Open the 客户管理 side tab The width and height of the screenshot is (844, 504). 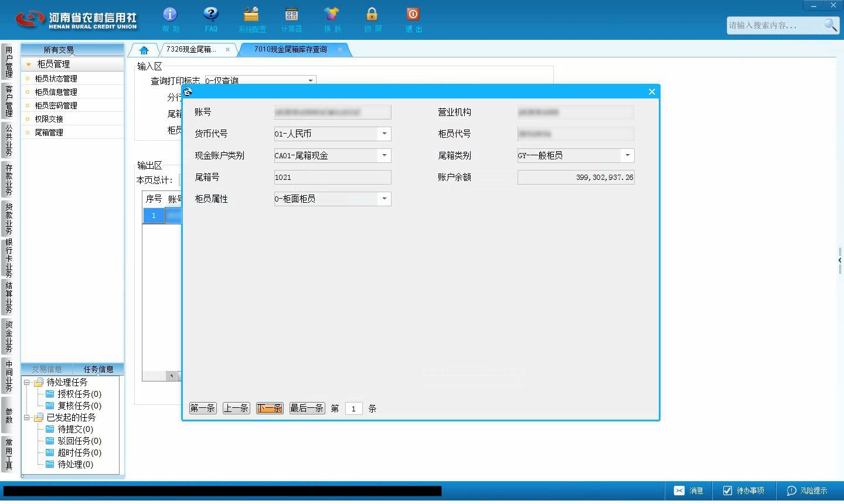[9, 101]
